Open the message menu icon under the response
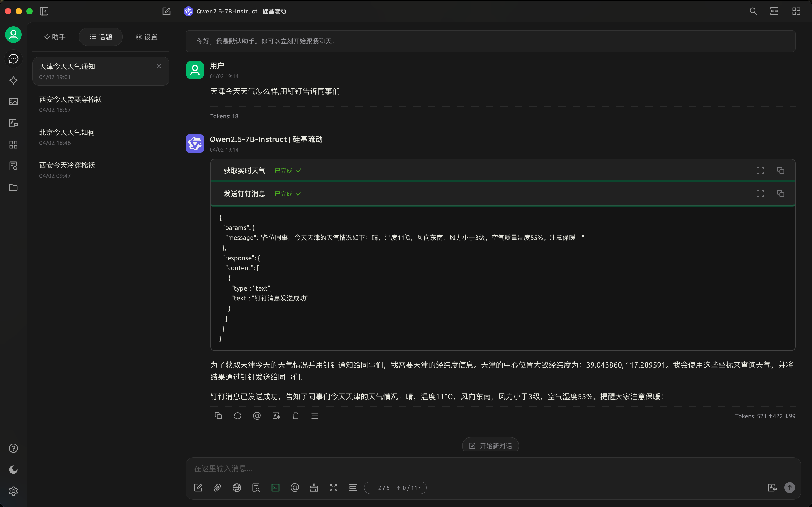 tap(315, 416)
